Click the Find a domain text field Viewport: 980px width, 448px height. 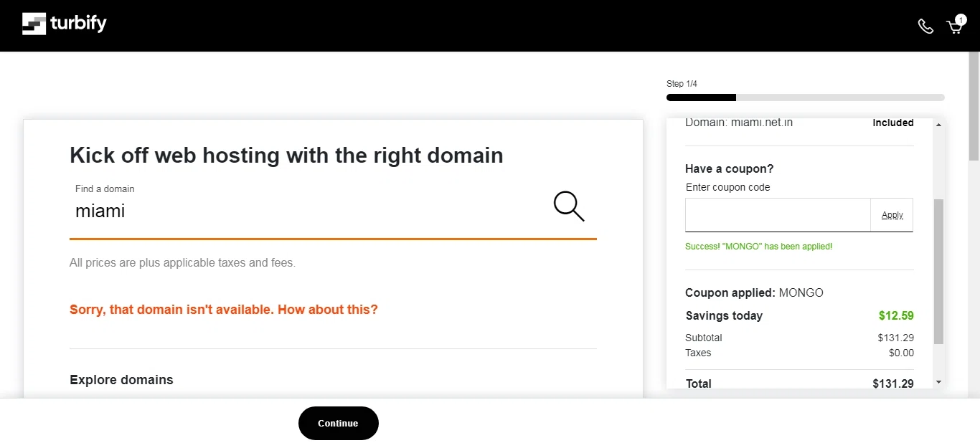[x=308, y=211]
